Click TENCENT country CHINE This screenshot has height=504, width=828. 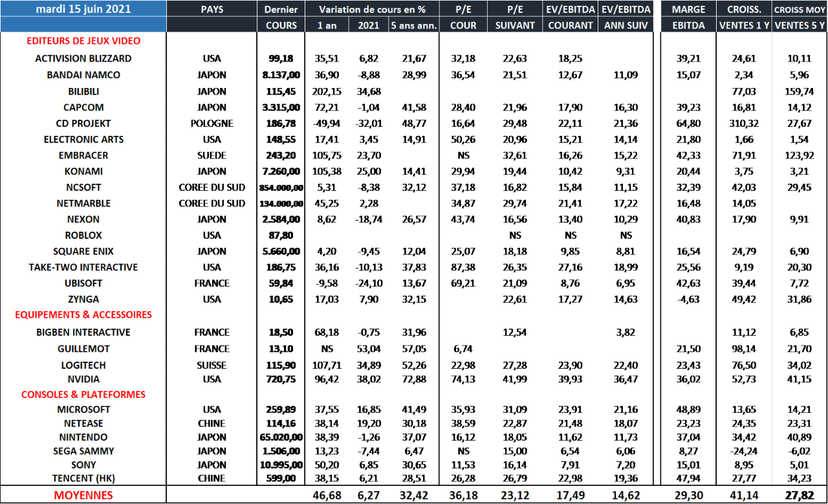click(212, 479)
